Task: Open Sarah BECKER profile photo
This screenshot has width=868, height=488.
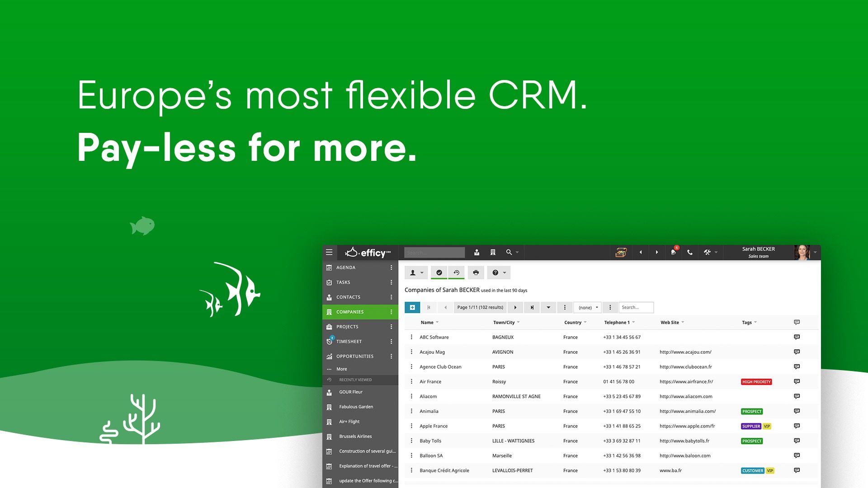Action: [x=802, y=253]
